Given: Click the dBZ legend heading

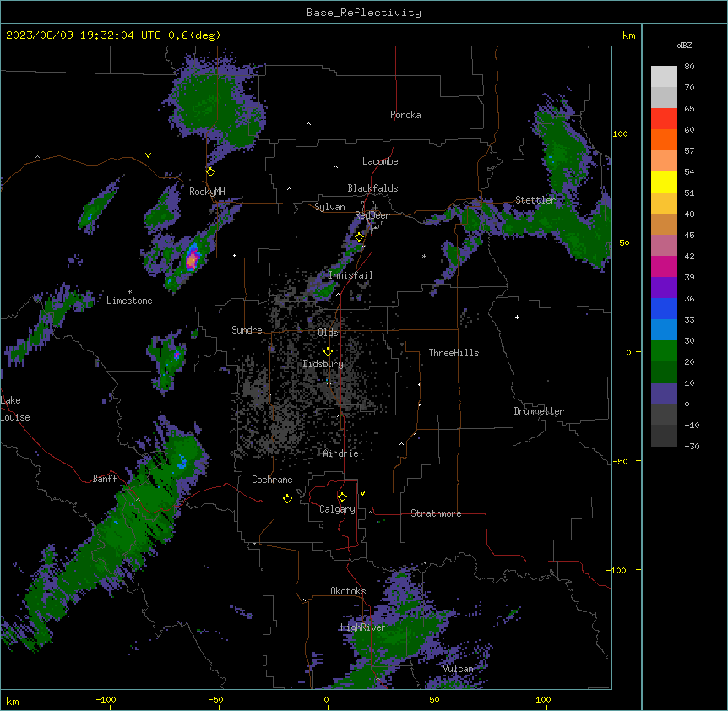Looking at the screenshot, I should coord(684,45).
